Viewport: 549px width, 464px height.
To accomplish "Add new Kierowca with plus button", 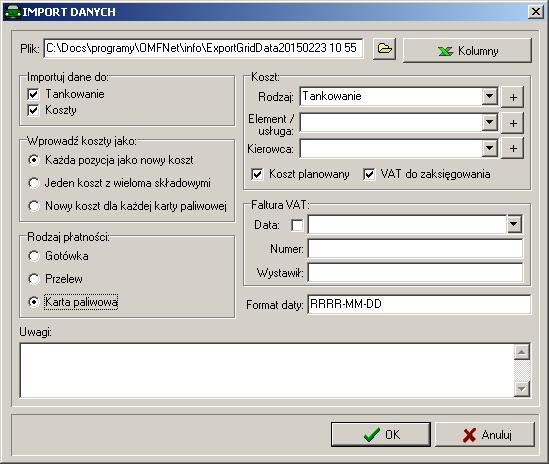I will click(513, 148).
